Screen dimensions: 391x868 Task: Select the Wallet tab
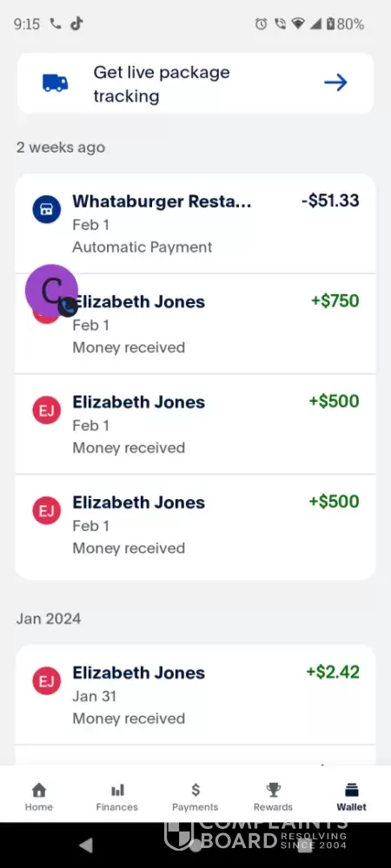coord(352,797)
